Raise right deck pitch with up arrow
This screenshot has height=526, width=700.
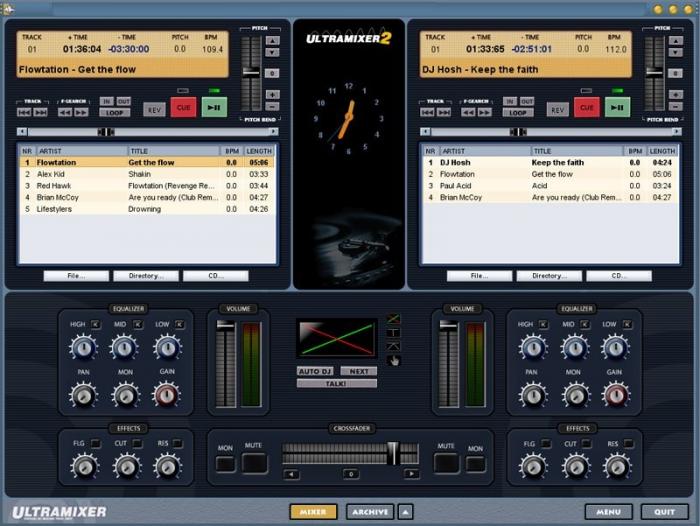675,41
